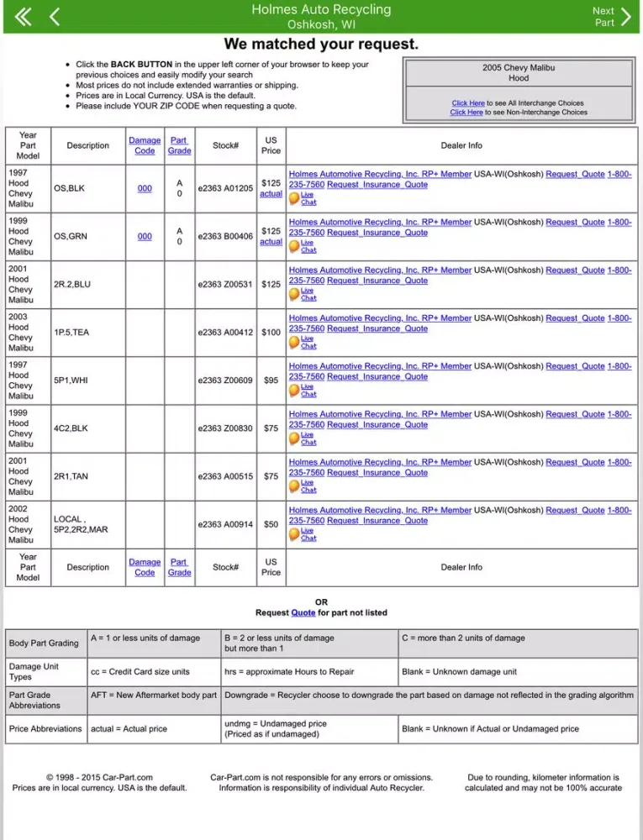Click Here for All Interchange Choices
The height and width of the screenshot is (840, 643).
[x=468, y=102]
